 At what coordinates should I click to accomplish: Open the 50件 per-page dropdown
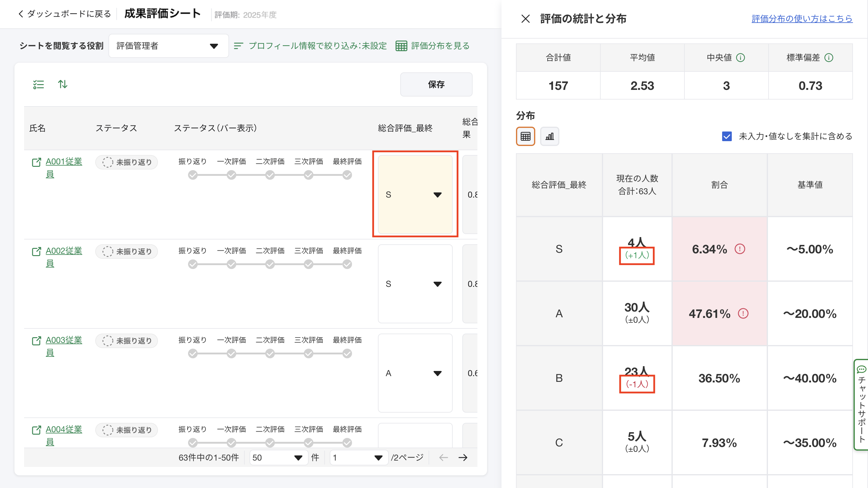(278, 458)
